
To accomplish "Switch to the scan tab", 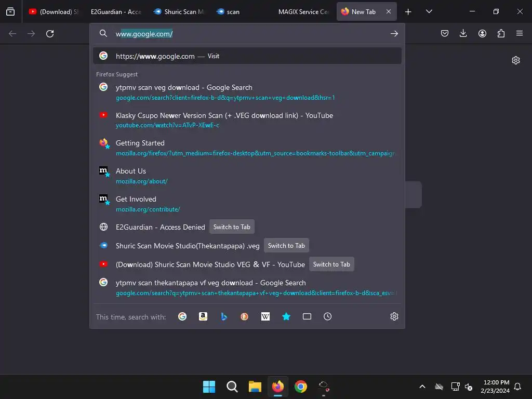I will point(241,12).
